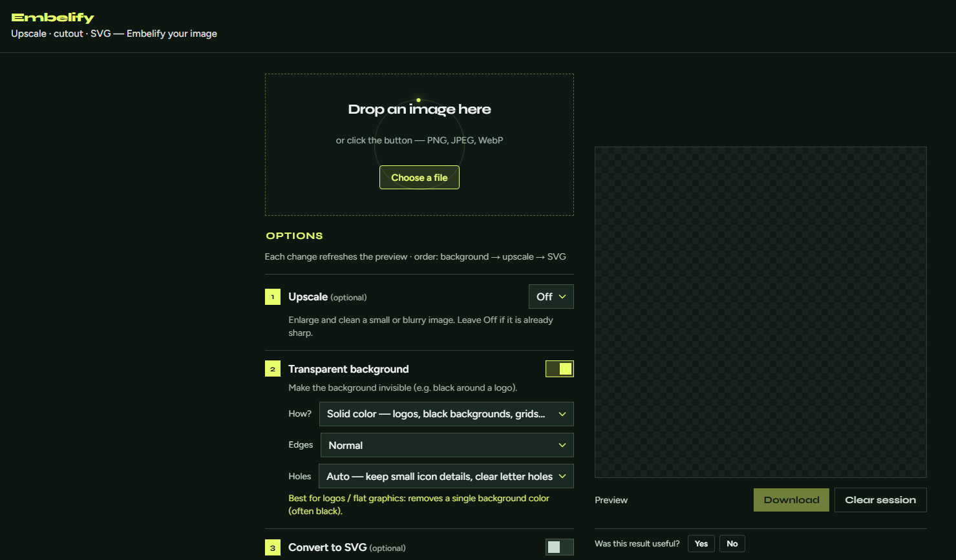Clear the session with Clear session
956x560 pixels.
pyautogui.click(x=880, y=500)
